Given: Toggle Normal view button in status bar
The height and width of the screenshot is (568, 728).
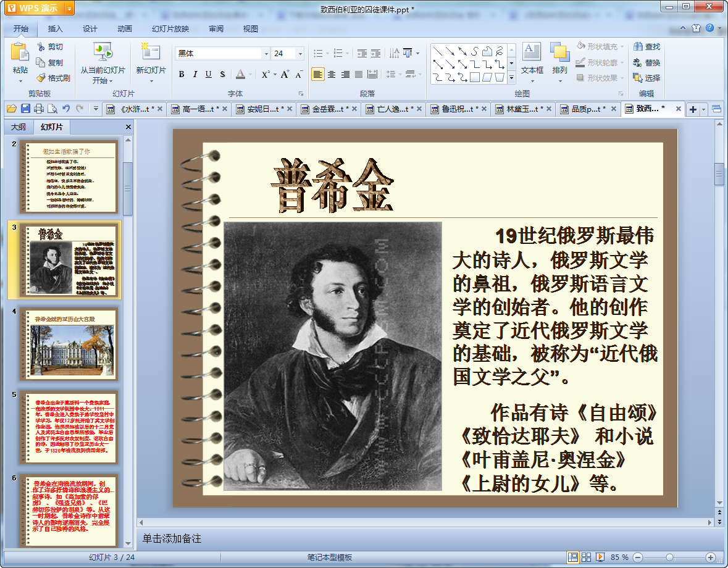Looking at the screenshot, I should pos(573,558).
